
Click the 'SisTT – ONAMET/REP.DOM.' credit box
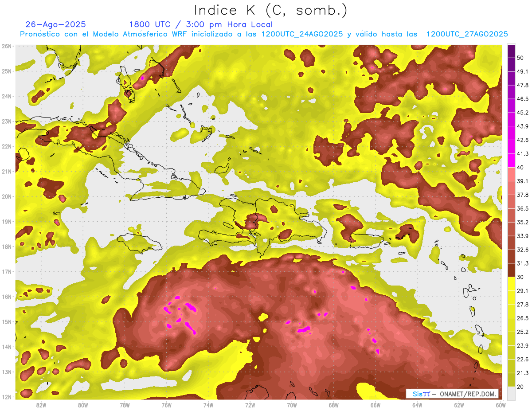coord(453,394)
